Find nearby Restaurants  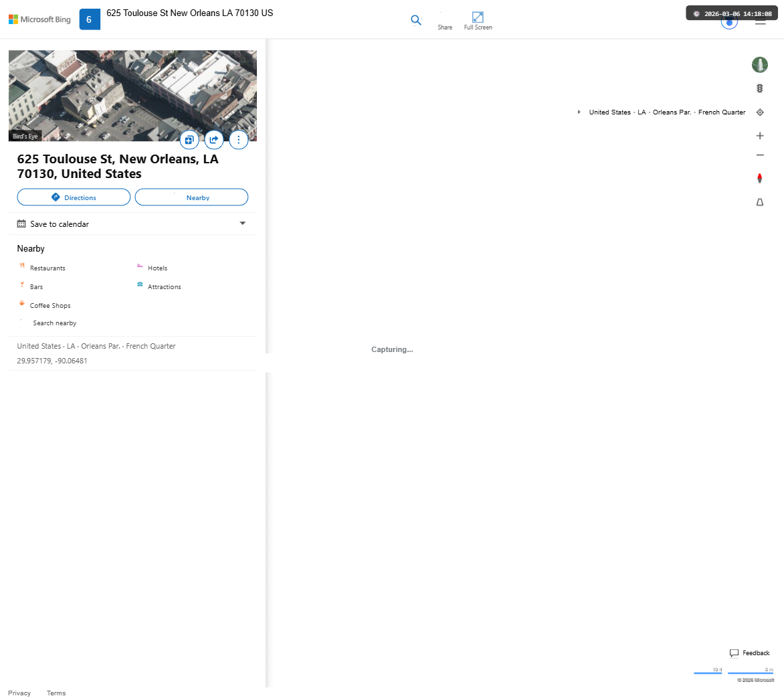47,268
